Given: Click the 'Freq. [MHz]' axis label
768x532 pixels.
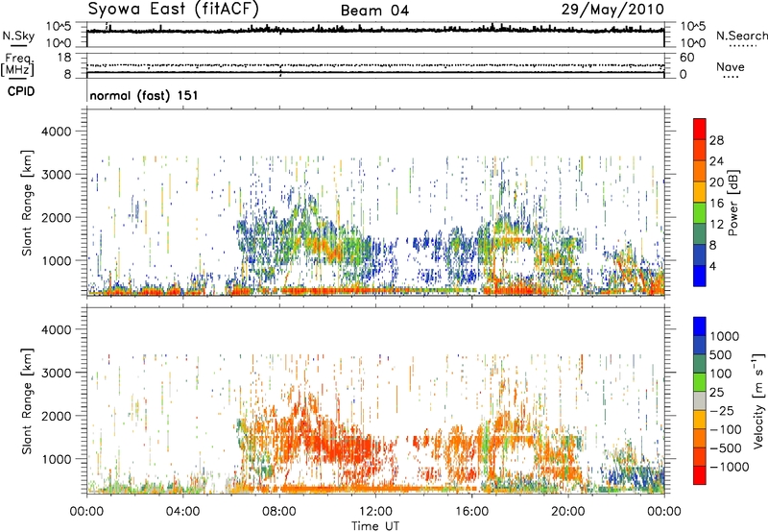Looking at the screenshot, I should tap(18, 65).
